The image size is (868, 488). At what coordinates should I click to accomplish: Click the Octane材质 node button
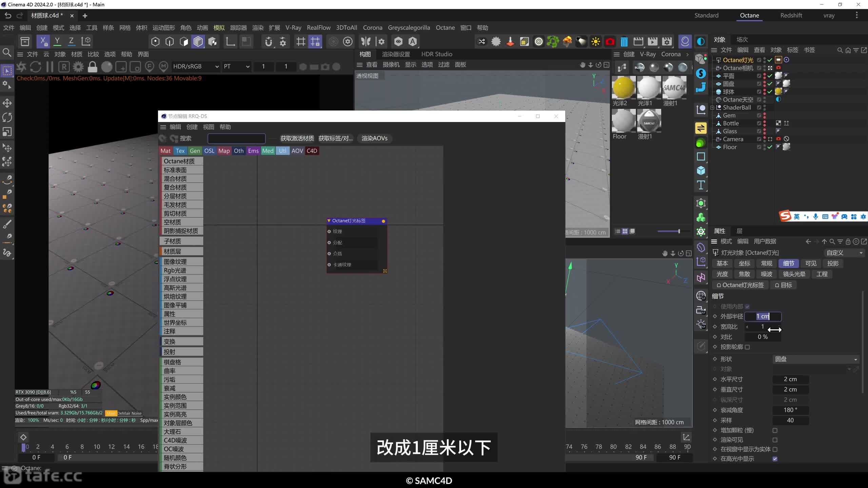pyautogui.click(x=181, y=161)
